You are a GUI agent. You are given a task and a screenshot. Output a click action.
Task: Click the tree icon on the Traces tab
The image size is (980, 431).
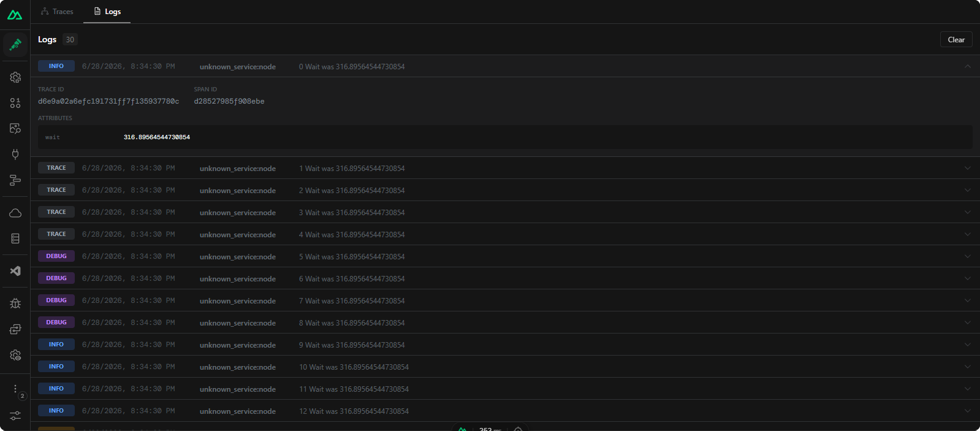[45, 11]
